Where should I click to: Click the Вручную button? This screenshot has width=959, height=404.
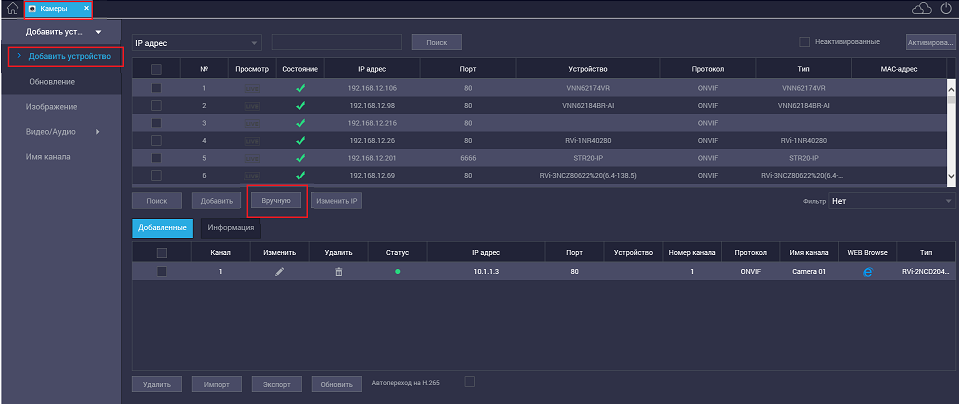276,200
